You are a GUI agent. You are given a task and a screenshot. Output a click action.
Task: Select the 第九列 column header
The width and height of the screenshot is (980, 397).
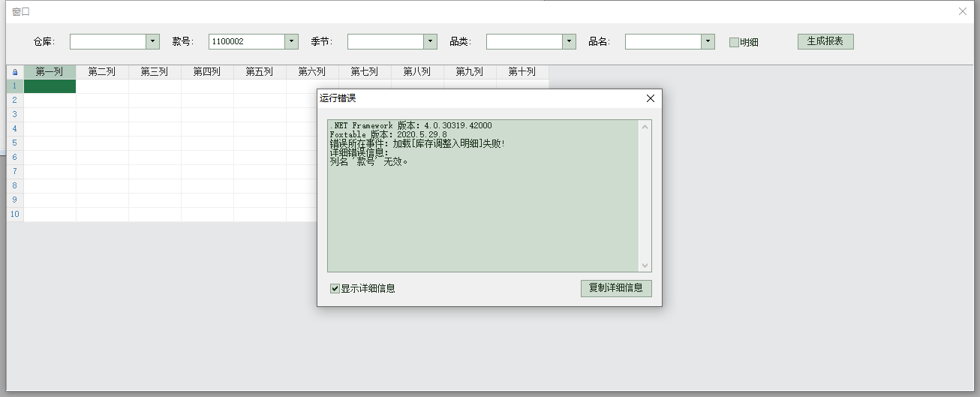pos(470,72)
